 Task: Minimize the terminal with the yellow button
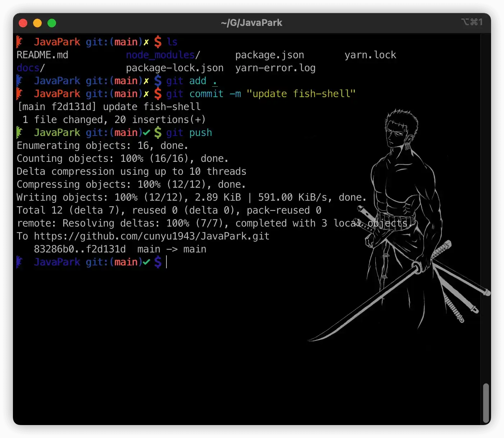tap(37, 23)
